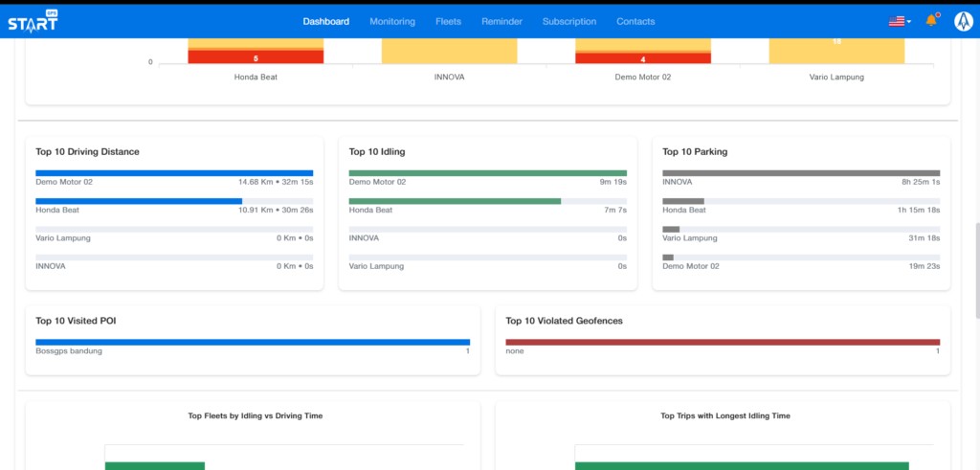Open the Contacts page

point(635,21)
